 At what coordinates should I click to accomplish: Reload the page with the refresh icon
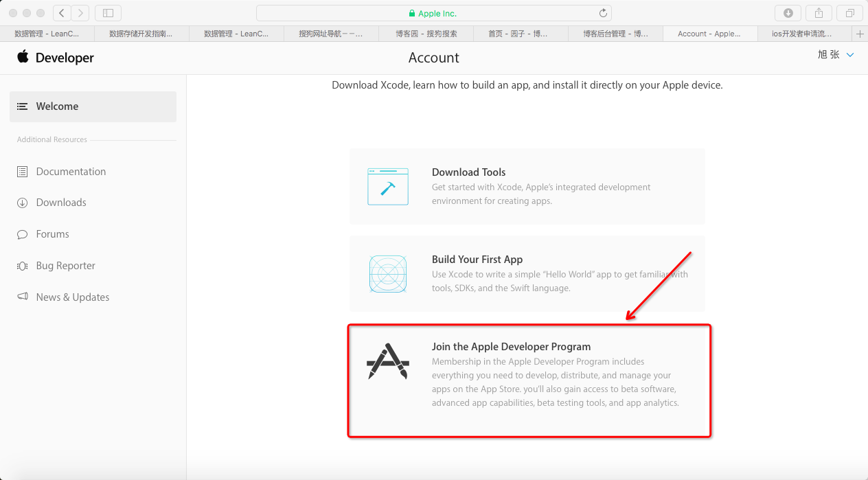pos(603,13)
